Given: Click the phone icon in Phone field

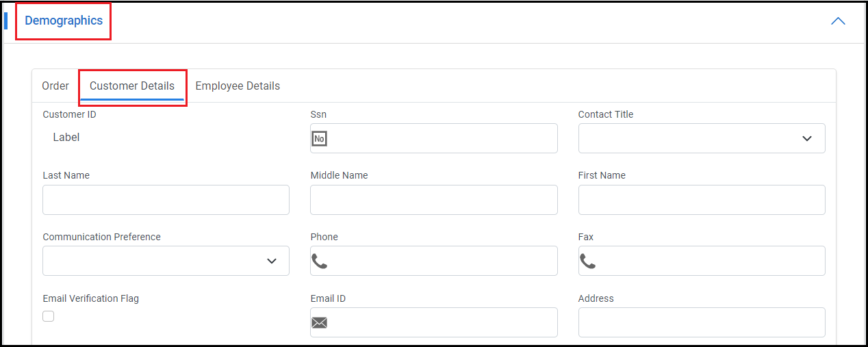Looking at the screenshot, I should [x=320, y=261].
